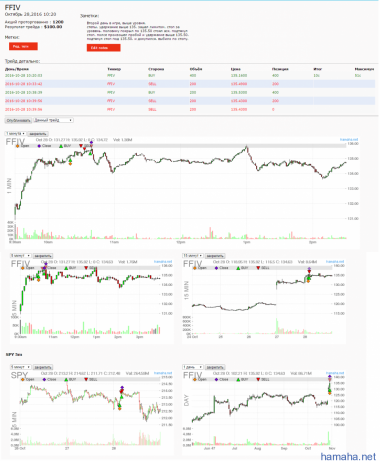Screen dimensions: 380x461
Task: Open the Данный трейд dropdown
Action: 53,120
